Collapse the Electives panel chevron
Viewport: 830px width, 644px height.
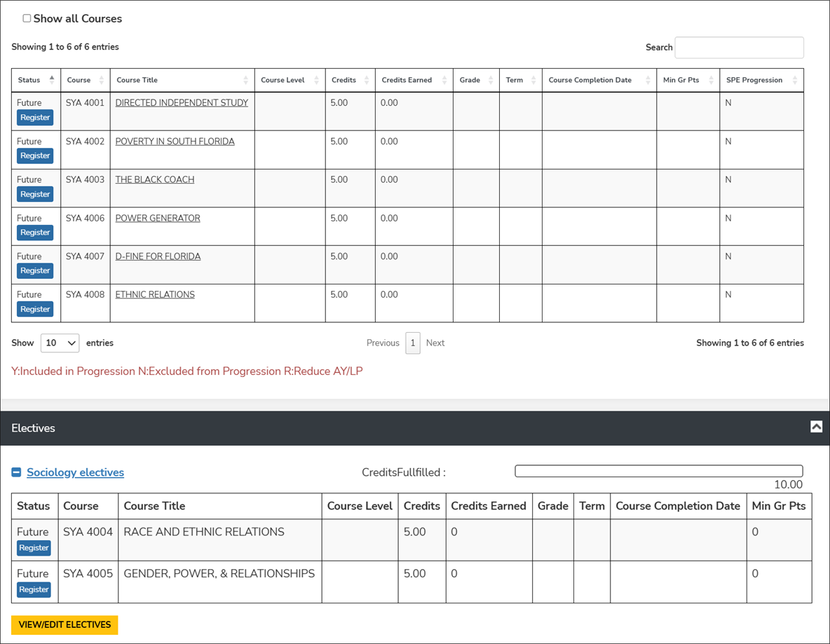[x=816, y=427]
